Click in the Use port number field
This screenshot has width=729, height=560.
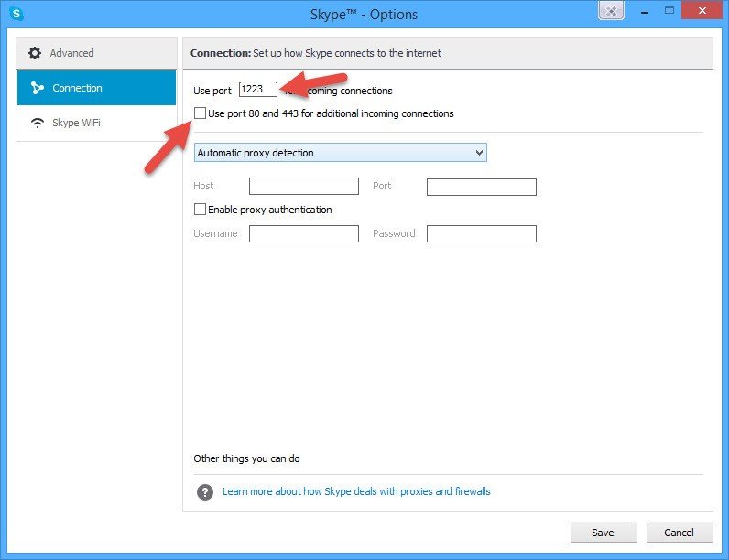256,90
